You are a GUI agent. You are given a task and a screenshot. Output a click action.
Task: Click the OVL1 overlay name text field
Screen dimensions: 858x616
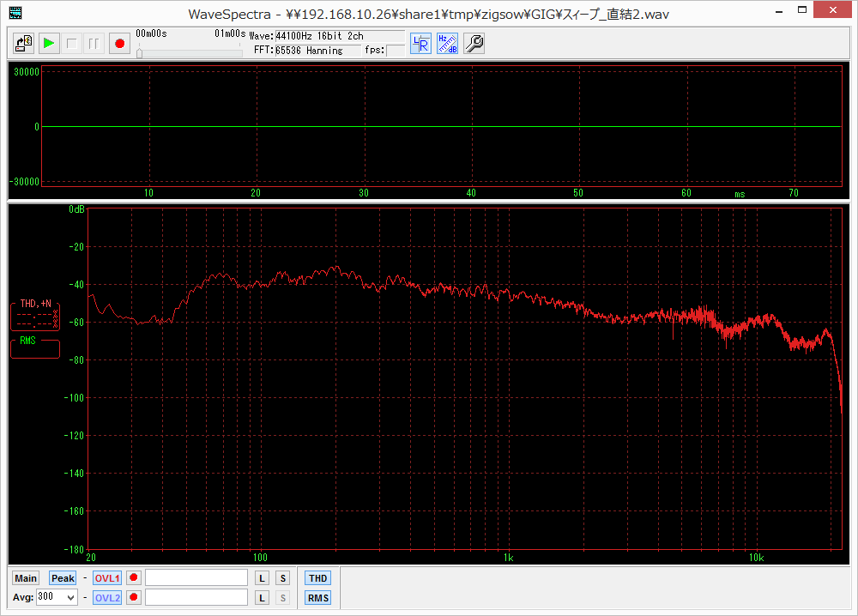point(196,578)
